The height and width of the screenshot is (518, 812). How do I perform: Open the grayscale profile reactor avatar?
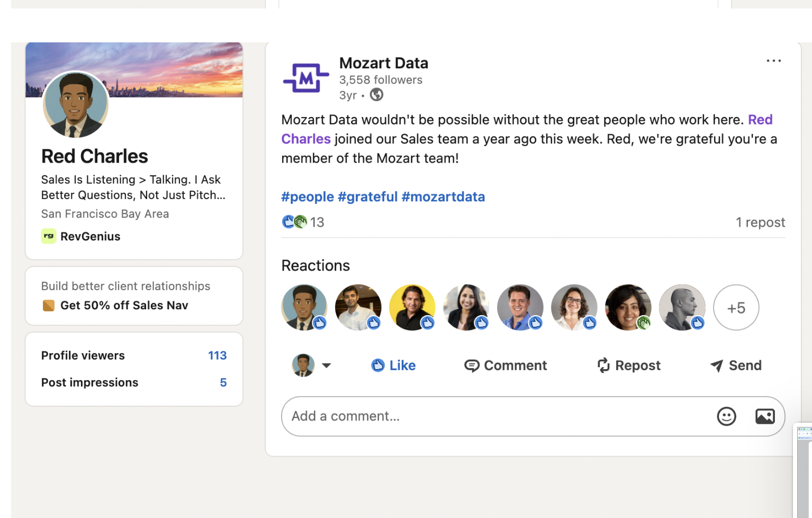682,308
